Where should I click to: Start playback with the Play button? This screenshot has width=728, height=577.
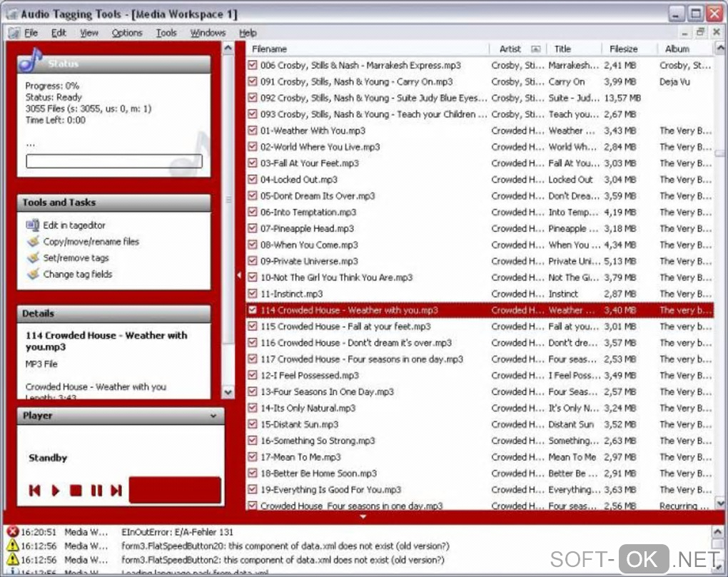click(x=55, y=490)
